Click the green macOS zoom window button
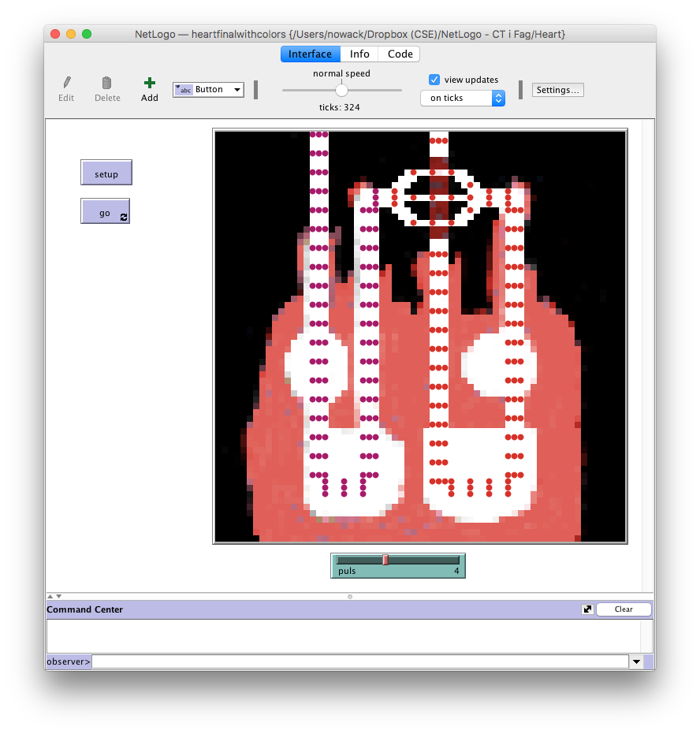This screenshot has height=734, width=700. click(87, 34)
